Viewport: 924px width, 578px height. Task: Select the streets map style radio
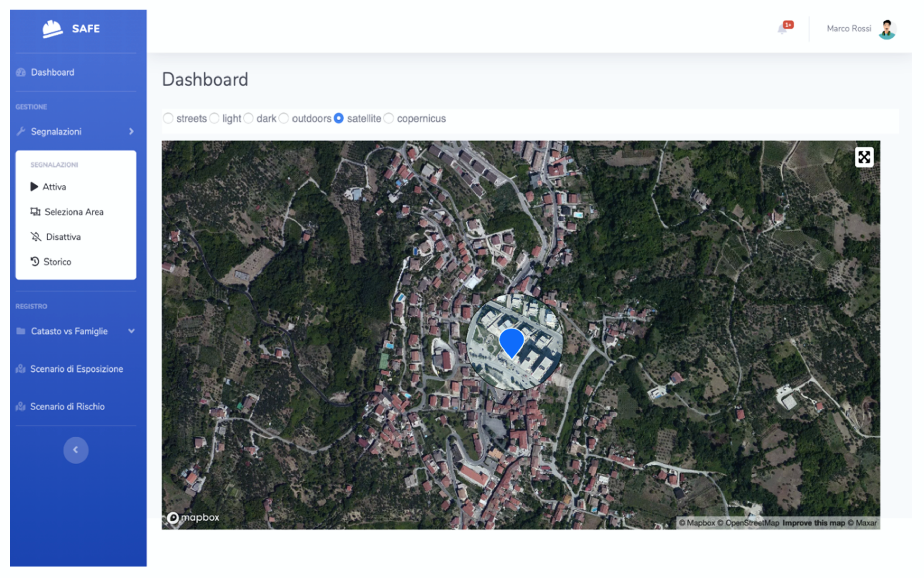(168, 119)
